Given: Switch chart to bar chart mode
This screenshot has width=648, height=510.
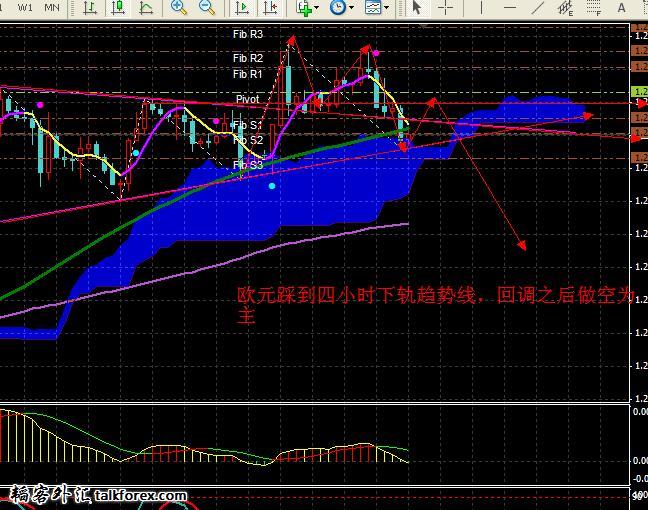Looking at the screenshot, I should click(x=90, y=8).
